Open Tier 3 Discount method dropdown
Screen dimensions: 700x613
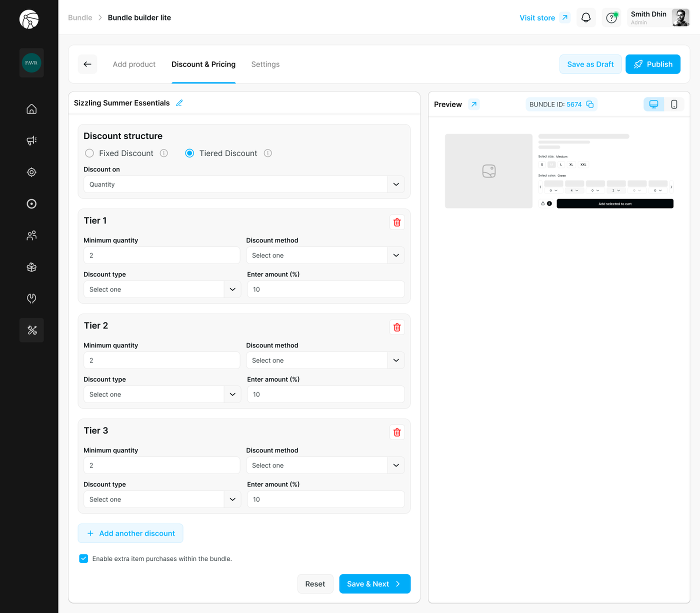(325, 465)
